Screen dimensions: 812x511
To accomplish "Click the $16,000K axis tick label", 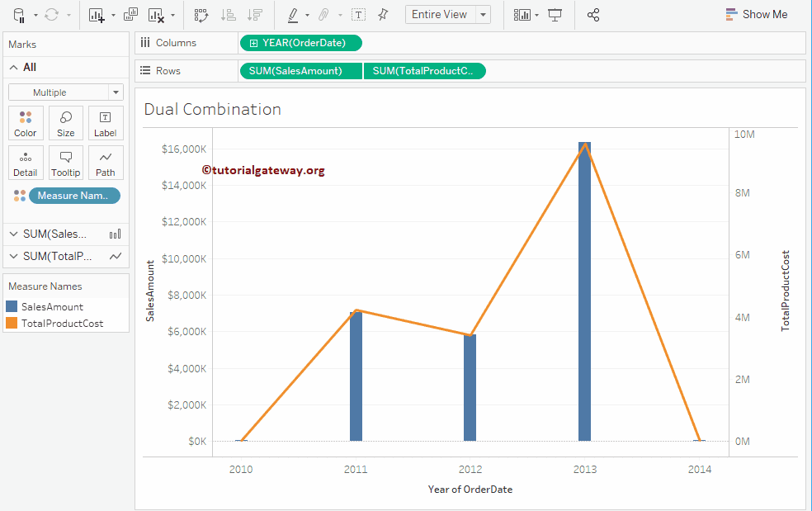I will 184,149.
